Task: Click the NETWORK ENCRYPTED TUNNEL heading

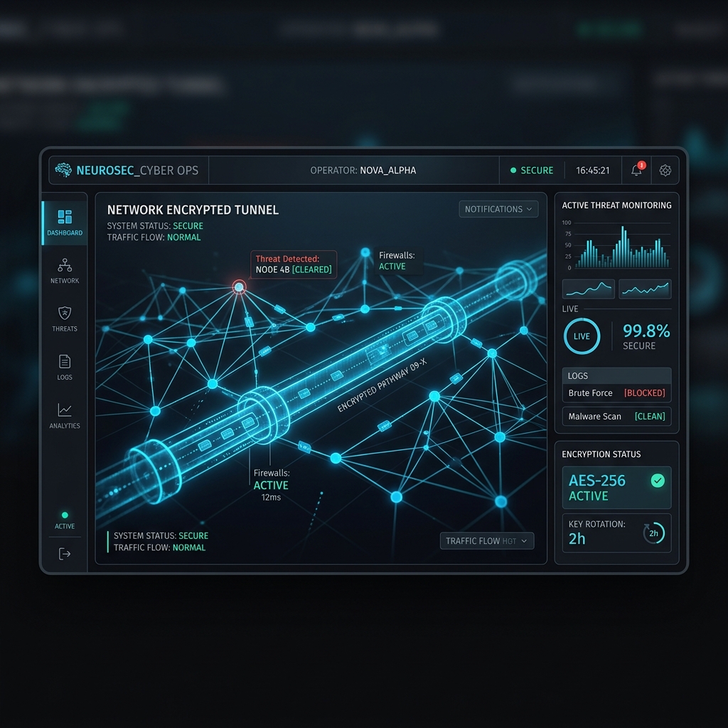Action: pos(193,210)
